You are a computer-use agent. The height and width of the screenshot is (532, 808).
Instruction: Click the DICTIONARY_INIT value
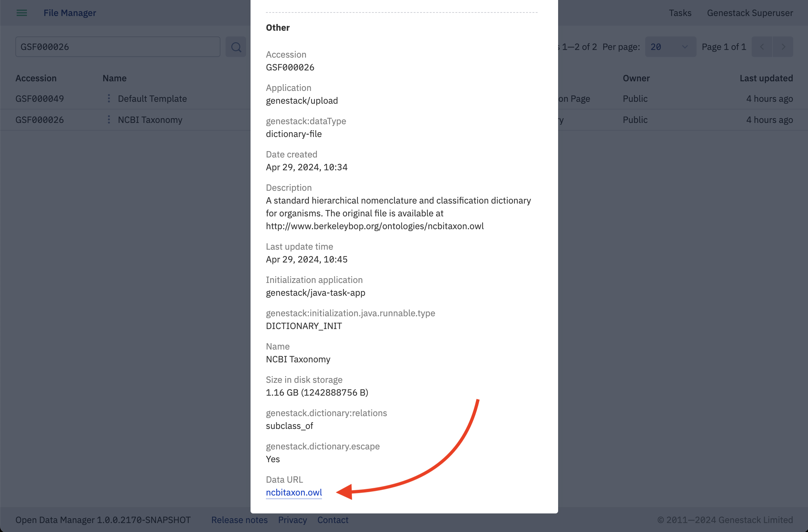304,326
